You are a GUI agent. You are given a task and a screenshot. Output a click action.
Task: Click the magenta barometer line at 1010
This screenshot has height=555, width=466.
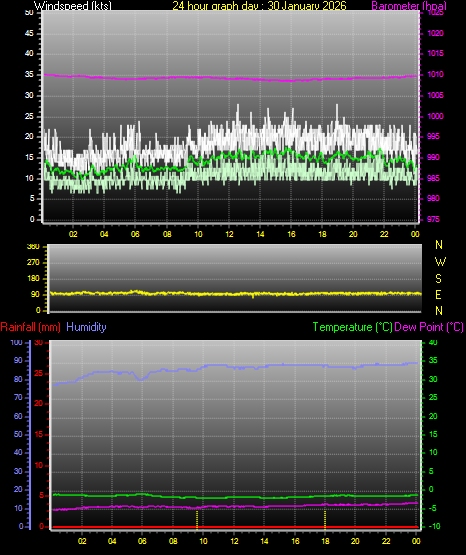click(230, 78)
